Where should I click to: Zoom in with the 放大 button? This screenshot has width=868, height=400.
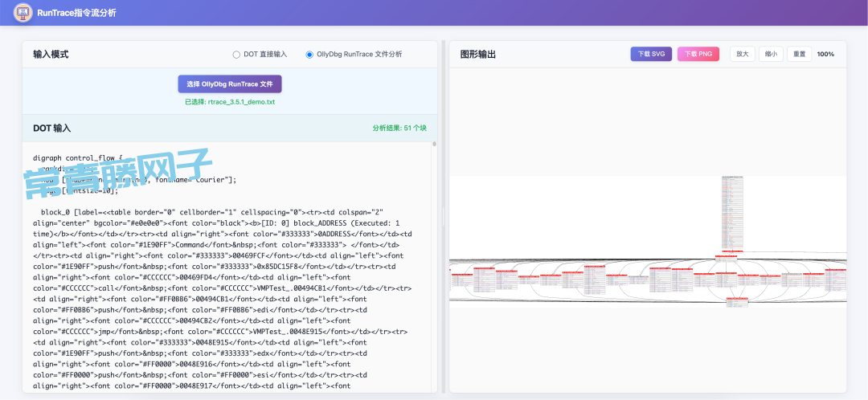742,54
